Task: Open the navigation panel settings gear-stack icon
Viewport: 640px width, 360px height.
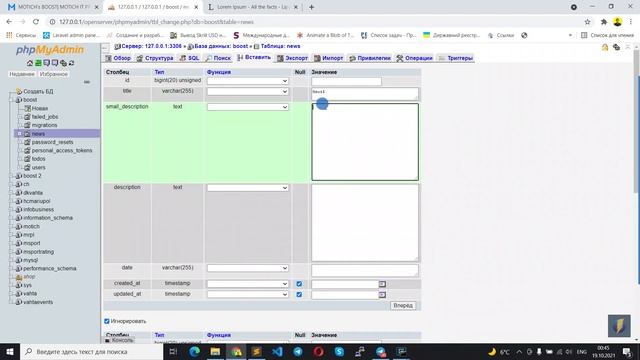Action: [63, 63]
